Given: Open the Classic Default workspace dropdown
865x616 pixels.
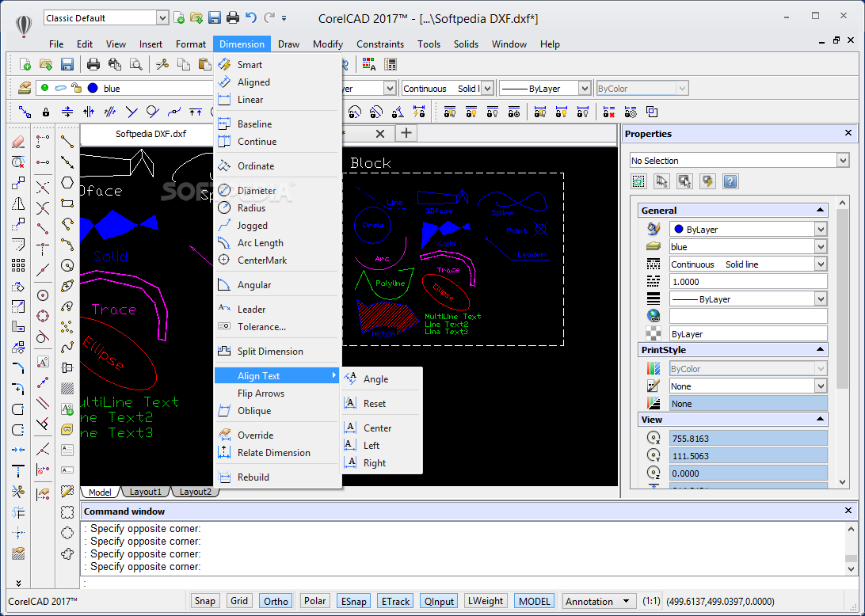Looking at the screenshot, I should [x=162, y=18].
